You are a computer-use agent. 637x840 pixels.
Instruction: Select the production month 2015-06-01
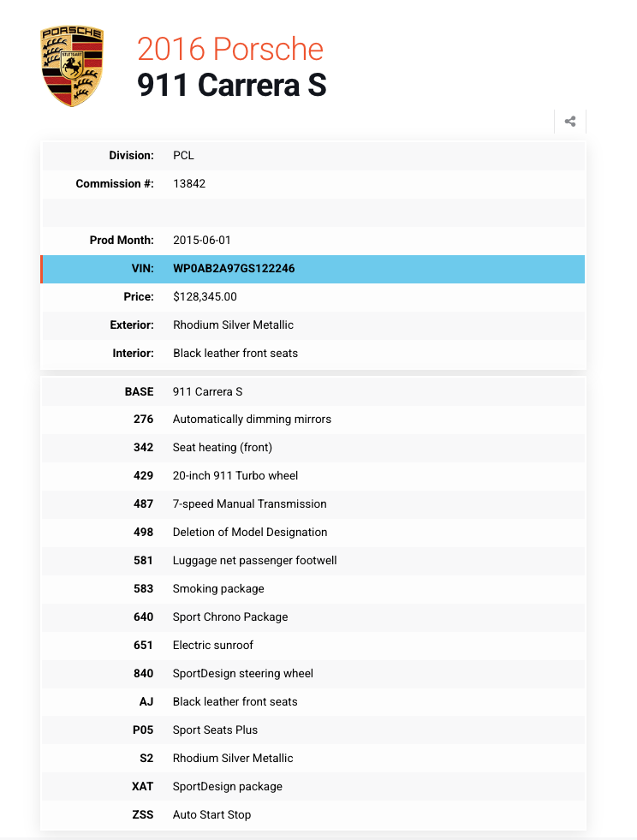[x=204, y=240]
